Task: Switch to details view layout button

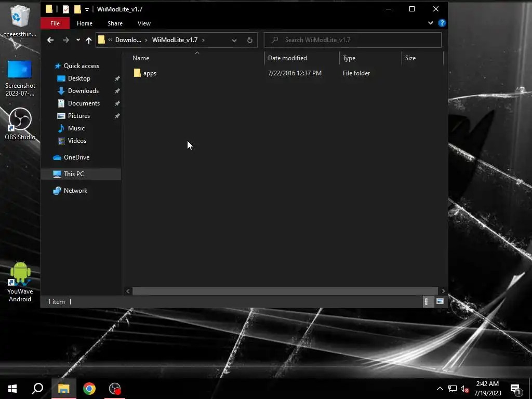Action: 427,301
